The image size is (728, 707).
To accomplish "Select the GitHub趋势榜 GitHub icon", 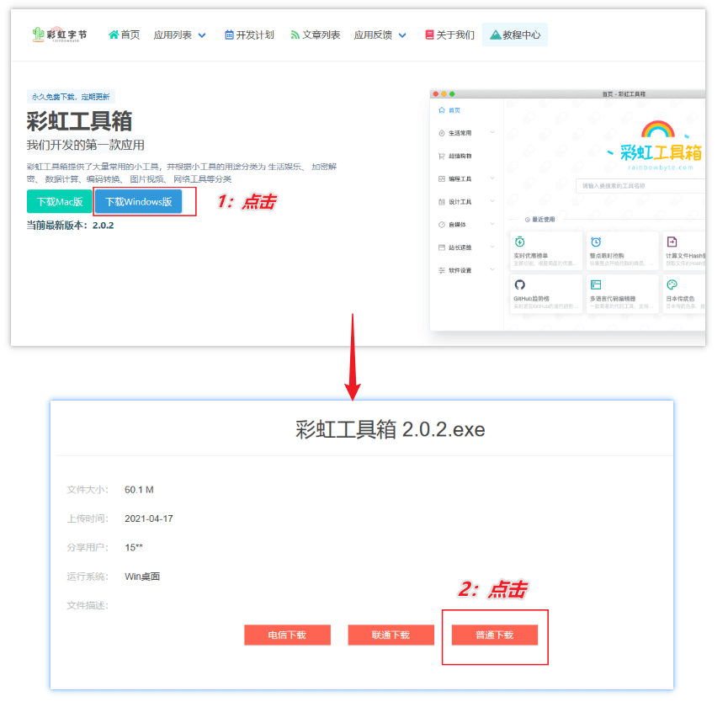I will point(519,283).
